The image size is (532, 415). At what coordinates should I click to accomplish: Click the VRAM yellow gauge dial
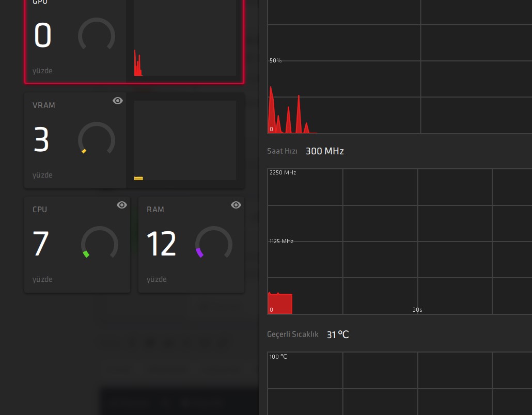click(x=97, y=138)
